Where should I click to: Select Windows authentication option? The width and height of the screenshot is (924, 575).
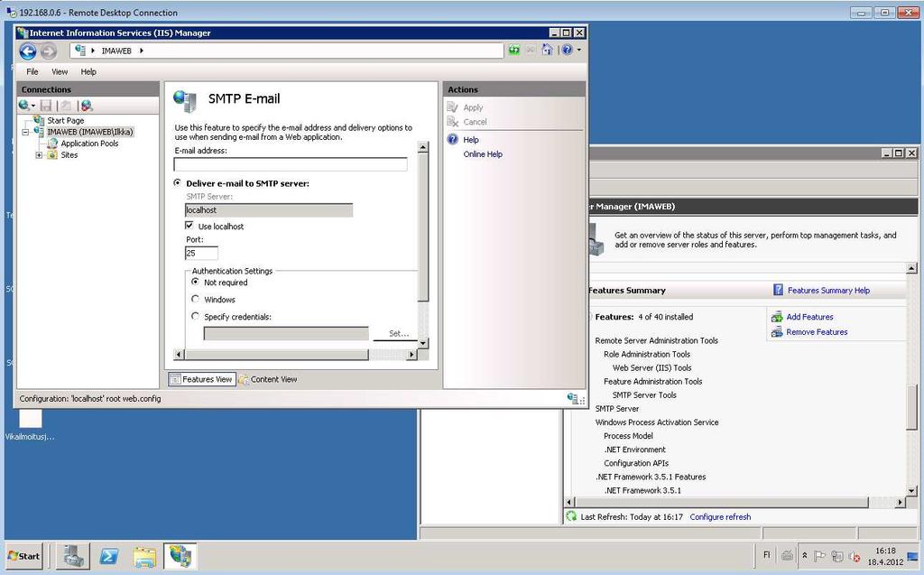point(196,299)
